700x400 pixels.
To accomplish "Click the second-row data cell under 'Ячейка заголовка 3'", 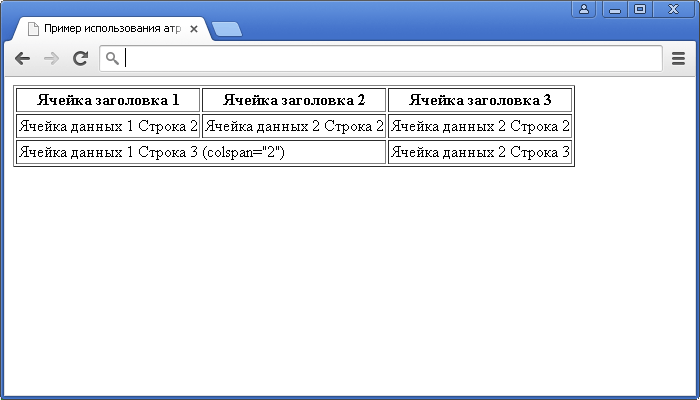I will pos(480,126).
